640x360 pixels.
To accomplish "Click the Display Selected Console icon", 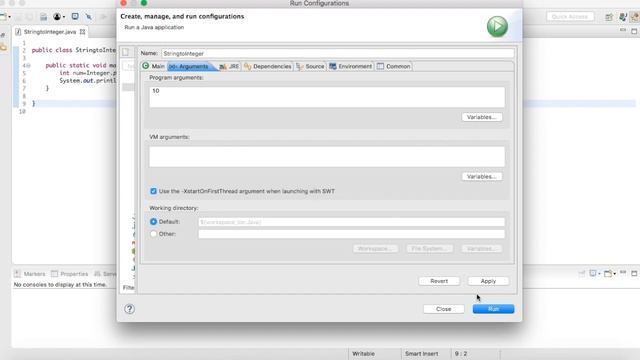I will pos(593,273).
